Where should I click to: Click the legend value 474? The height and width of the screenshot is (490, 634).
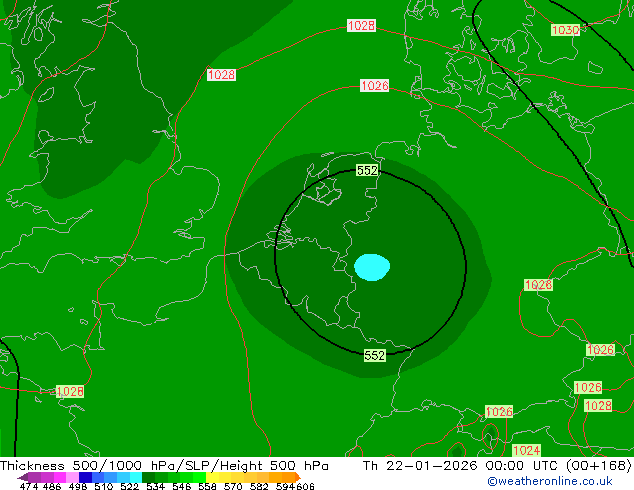pyautogui.click(x=28, y=486)
